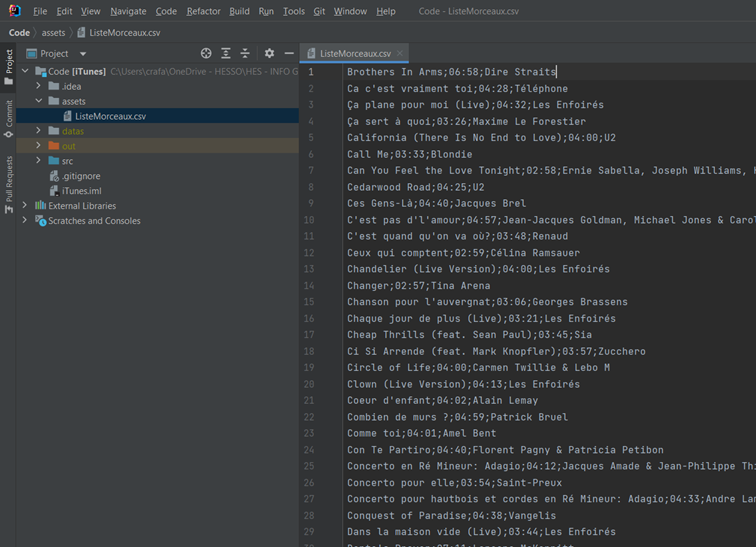The image size is (756, 547).
Task: Open the Build menu
Action: click(239, 11)
